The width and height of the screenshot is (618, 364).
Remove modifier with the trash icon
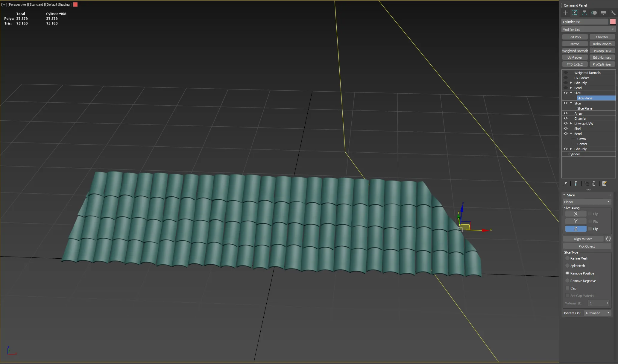[x=594, y=183]
